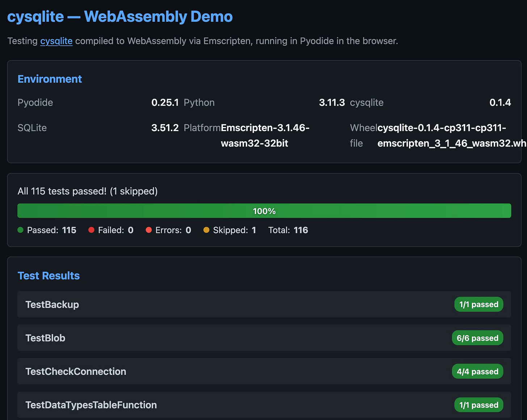Open the cysqlite hyperlink
This screenshot has width=527, height=420.
point(56,41)
